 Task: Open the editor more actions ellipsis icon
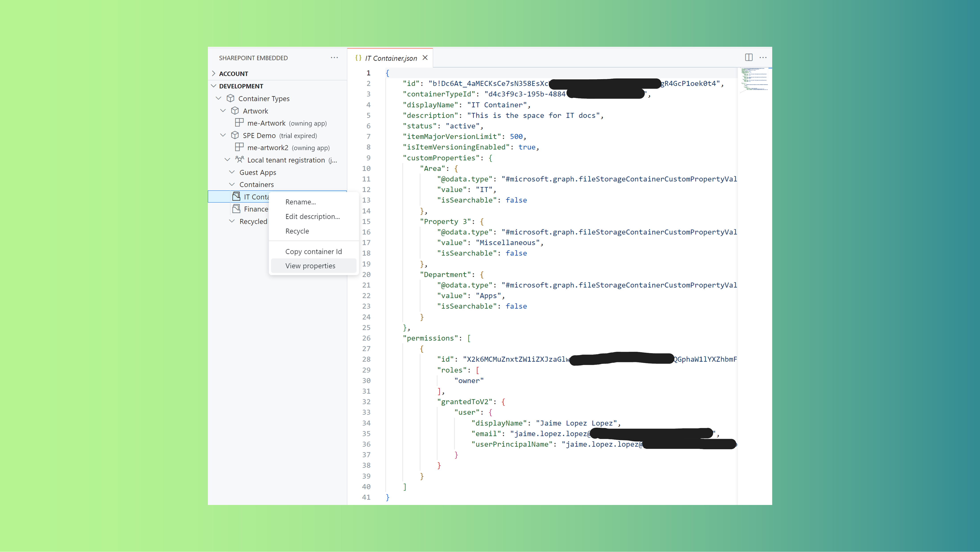[763, 58]
